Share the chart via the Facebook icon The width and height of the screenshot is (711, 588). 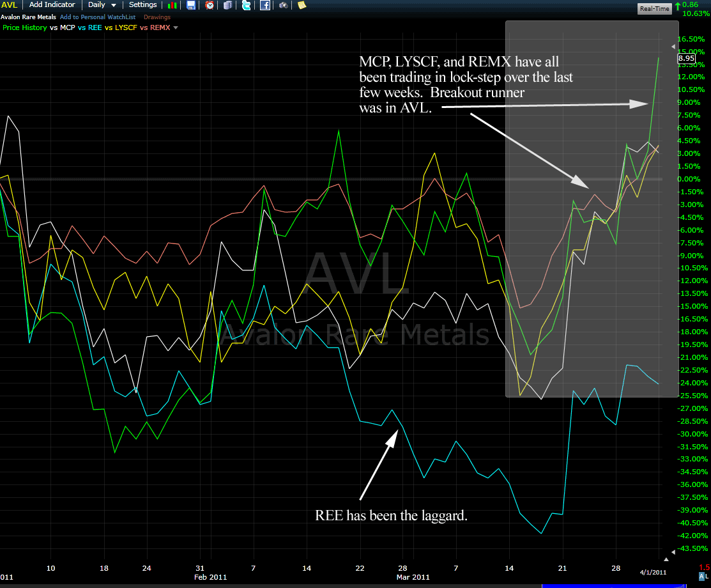coord(265,6)
